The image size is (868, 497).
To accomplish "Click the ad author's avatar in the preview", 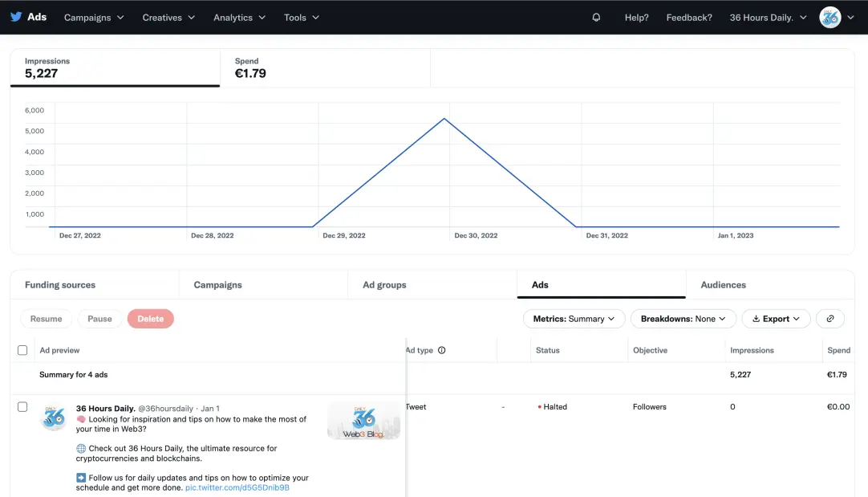I will tap(55, 418).
